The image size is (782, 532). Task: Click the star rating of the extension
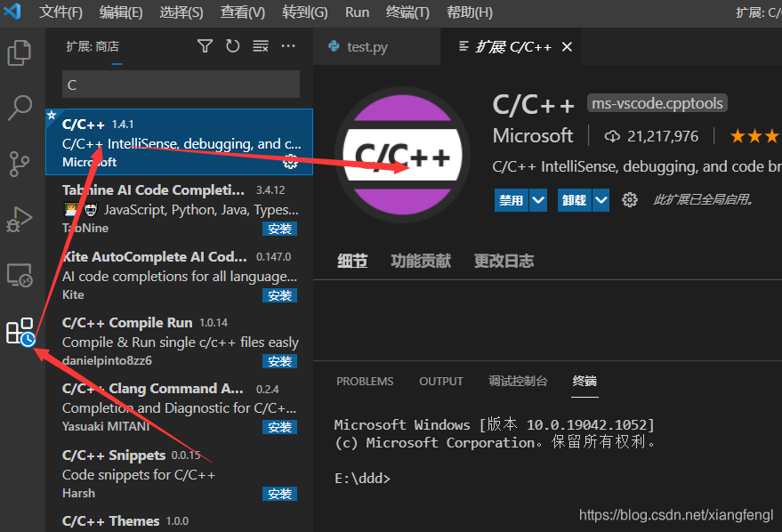tap(755, 136)
